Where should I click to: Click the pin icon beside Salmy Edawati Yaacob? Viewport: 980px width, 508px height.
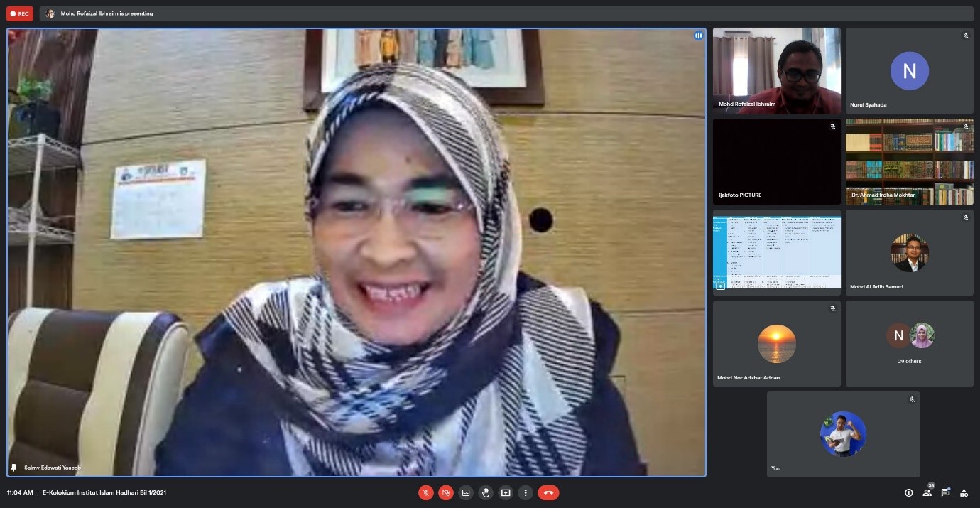13,468
